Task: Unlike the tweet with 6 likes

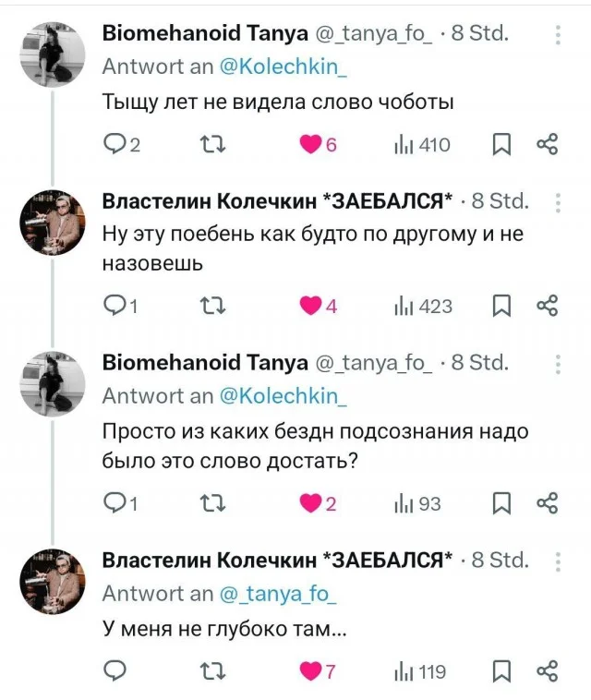Action: [x=311, y=144]
